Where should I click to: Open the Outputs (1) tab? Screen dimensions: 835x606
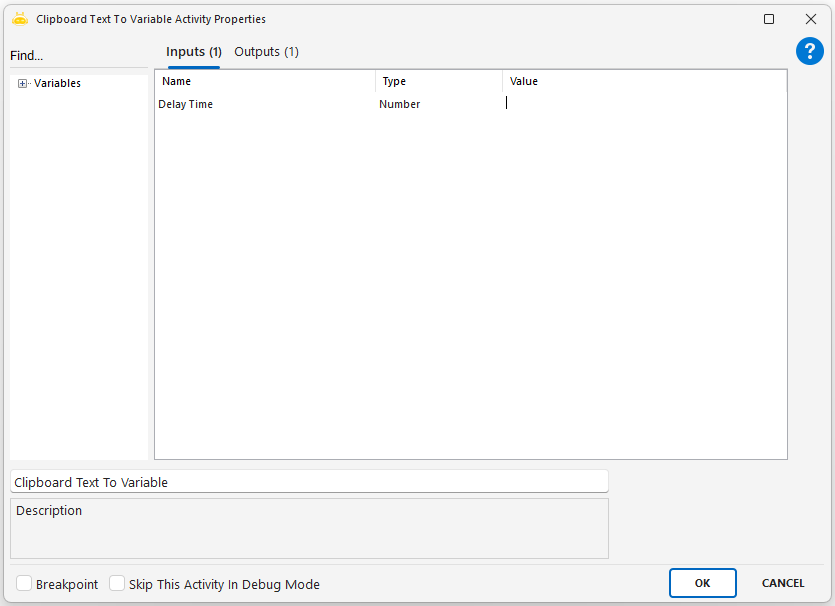[266, 52]
